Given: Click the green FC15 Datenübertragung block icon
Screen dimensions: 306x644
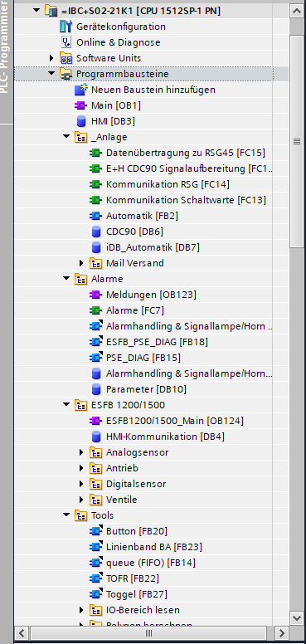Looking at the screenshot, I should point(96,153).
